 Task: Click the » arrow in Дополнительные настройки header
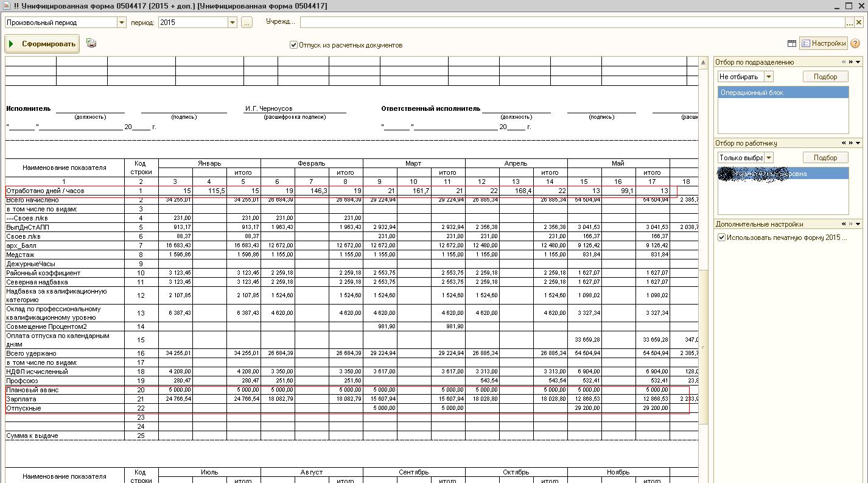(851, 224)
